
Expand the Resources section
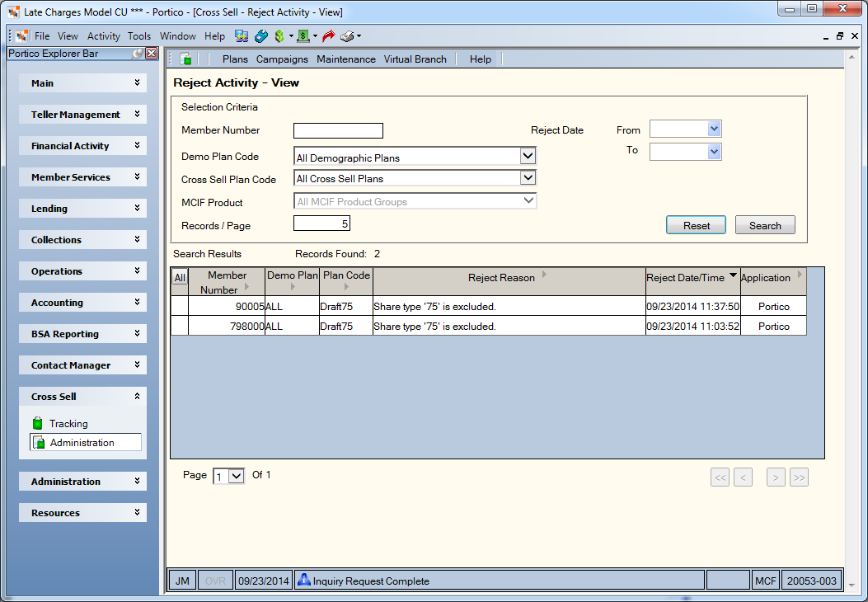(x=82, y=512)
